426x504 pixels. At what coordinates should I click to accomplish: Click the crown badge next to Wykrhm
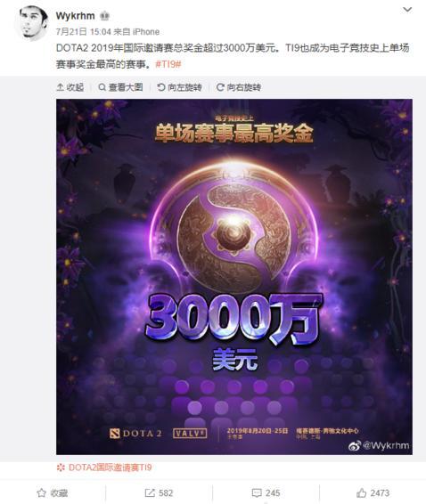104,16
